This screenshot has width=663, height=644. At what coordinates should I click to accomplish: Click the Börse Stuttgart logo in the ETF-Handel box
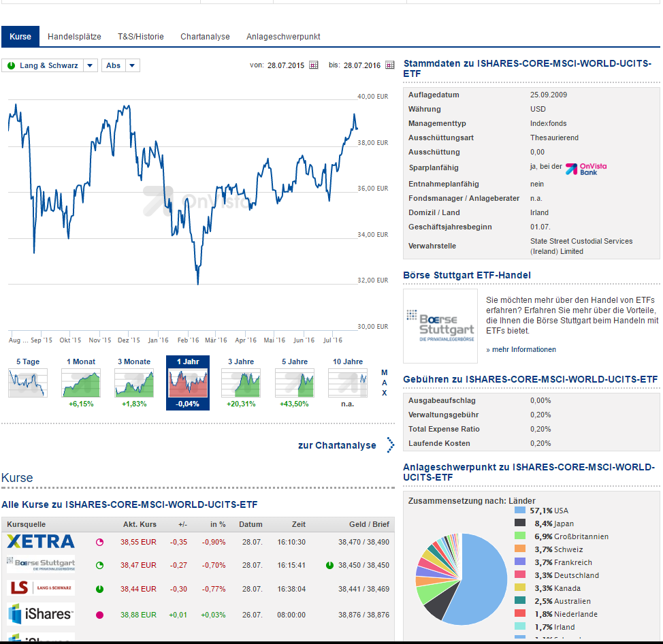point(440,326)
